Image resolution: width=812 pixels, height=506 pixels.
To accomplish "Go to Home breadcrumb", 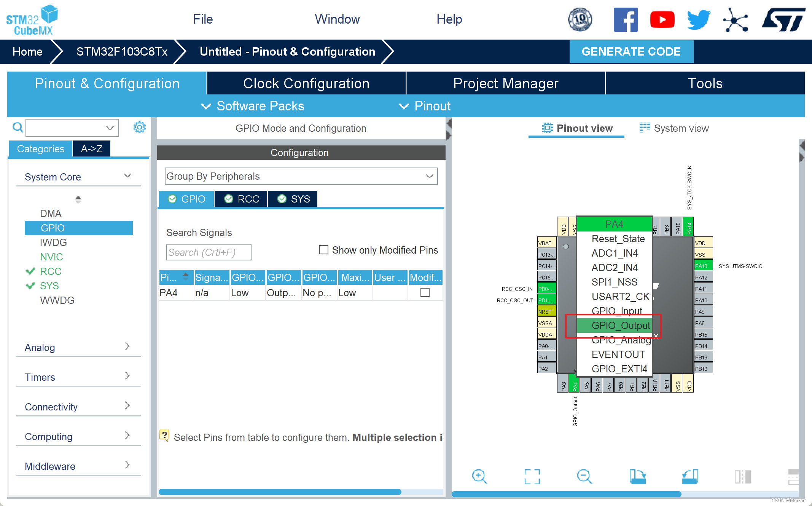I will tap(27, 51).
